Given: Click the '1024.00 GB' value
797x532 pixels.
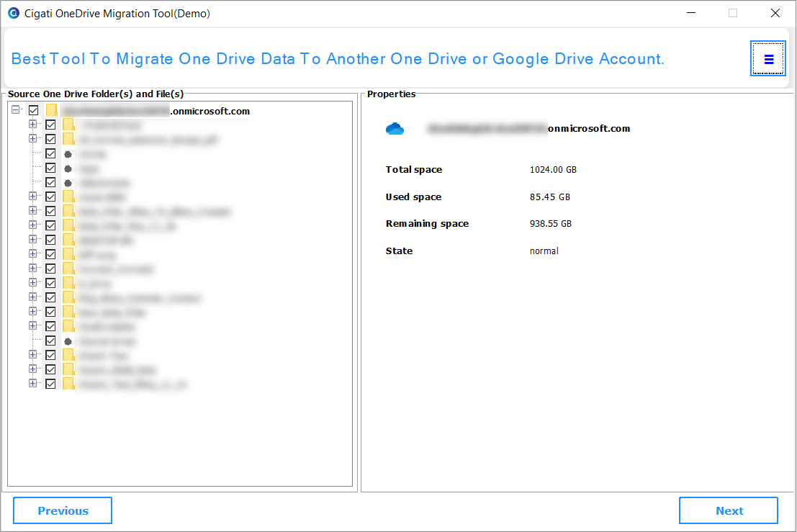Looking at the screenshot, I should tap(553, 170).
